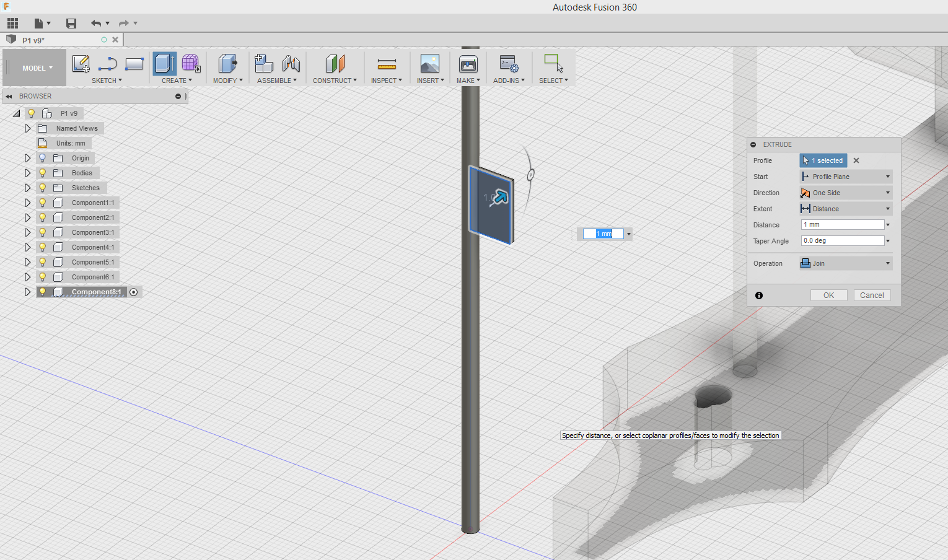Open the SKETCH menu
This screenshot has width=948, height=560.
coord(107,81)
